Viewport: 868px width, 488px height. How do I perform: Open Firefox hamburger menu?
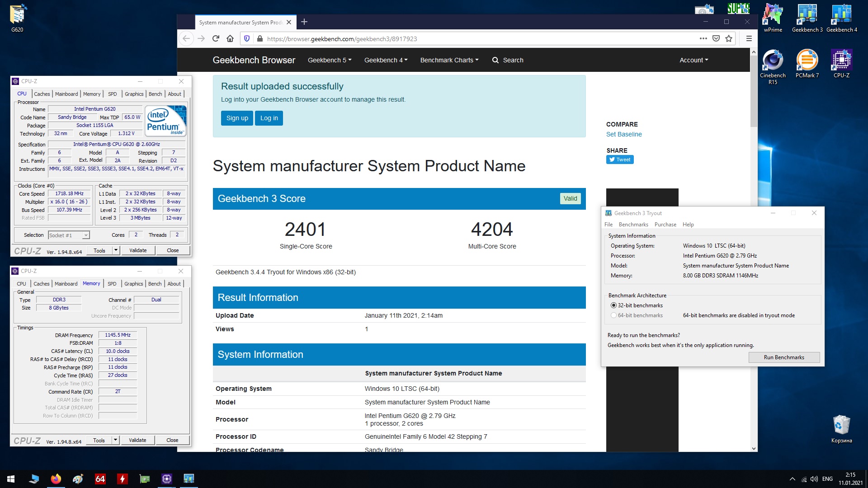749,39
